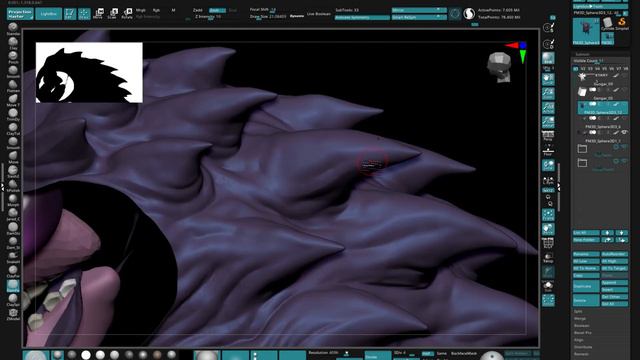Toggle Local transformations button
This screenshot has height=360, width=640.
[x=548, y=165]
